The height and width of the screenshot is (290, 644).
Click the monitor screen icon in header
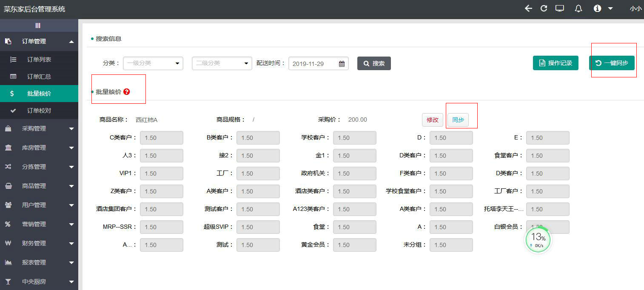tap(559, 9)
